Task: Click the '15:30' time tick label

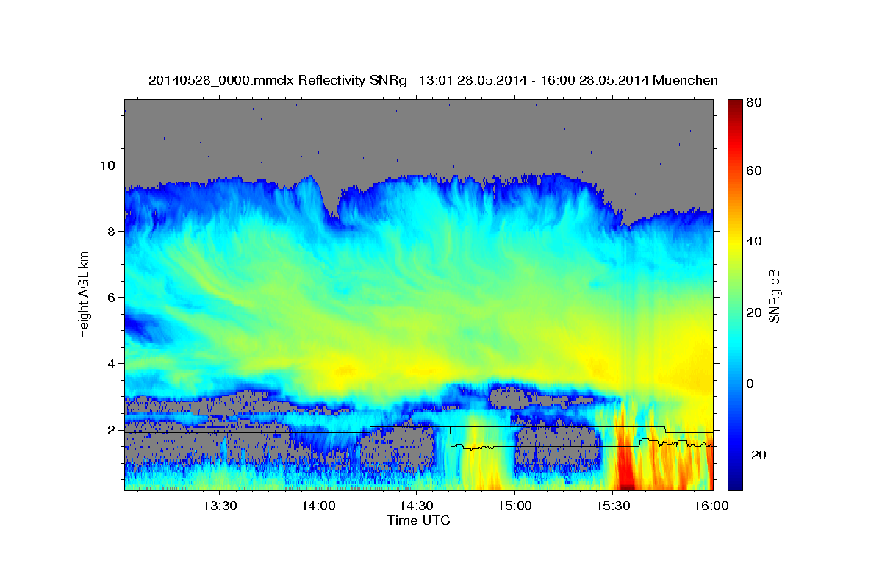Action: click(613, 506)
